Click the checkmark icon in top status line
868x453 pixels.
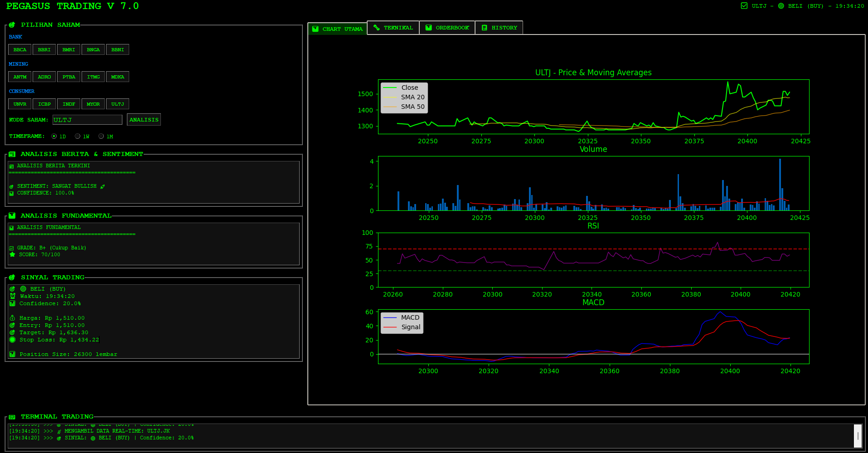click(744, 6)
